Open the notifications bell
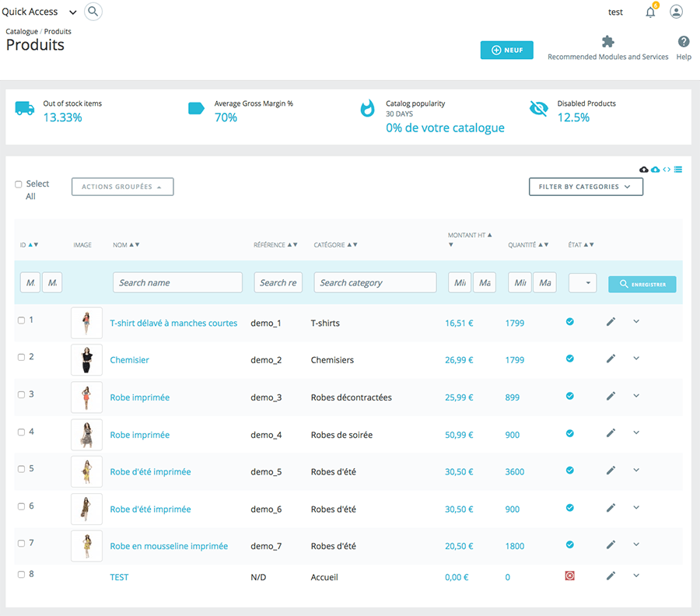The image size is (700, 616). click(650, 12)
